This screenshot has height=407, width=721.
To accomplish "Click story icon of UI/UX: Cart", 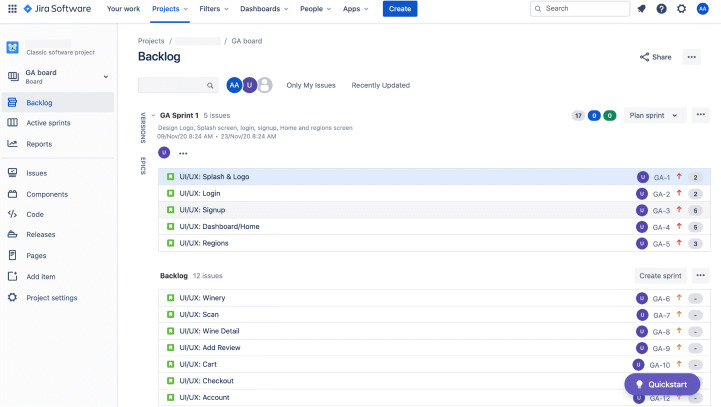I will pos(171,364).
